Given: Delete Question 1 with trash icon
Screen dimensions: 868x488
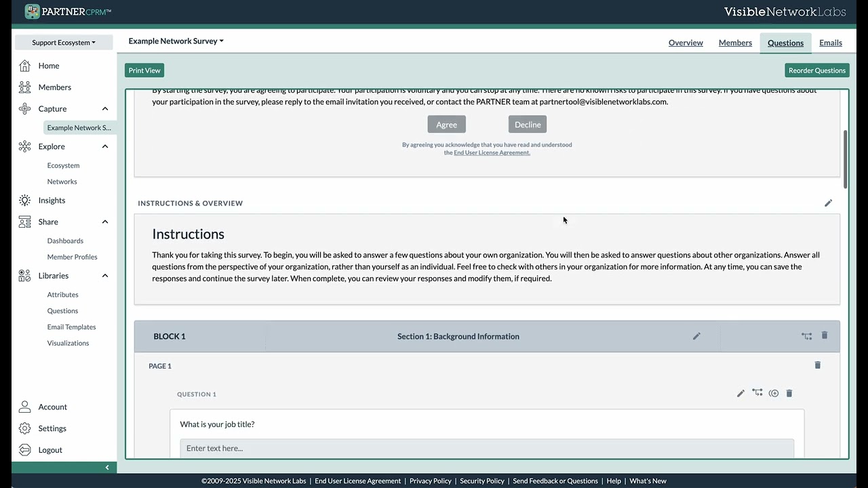Looking at the screenshot, I should pos(789,393).
